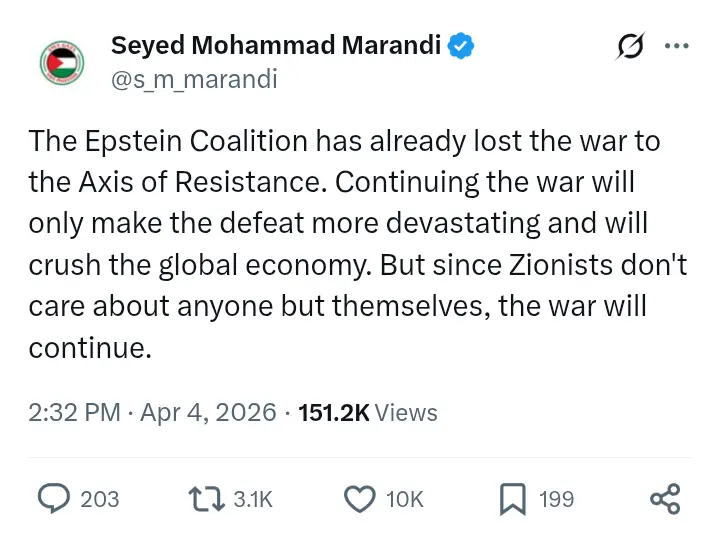This screenshot has height=537, width=720.
Task: Click the blue verified badge
Action: tap(461, 45)
